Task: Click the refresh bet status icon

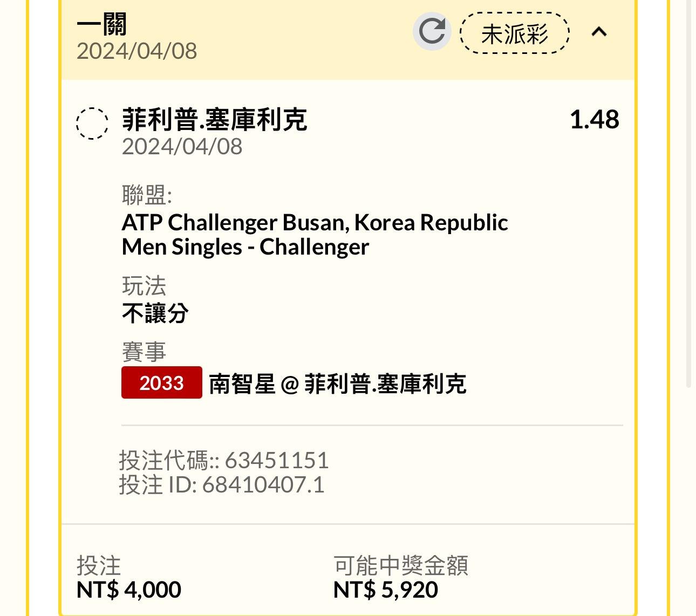Action: coord(432,31)
